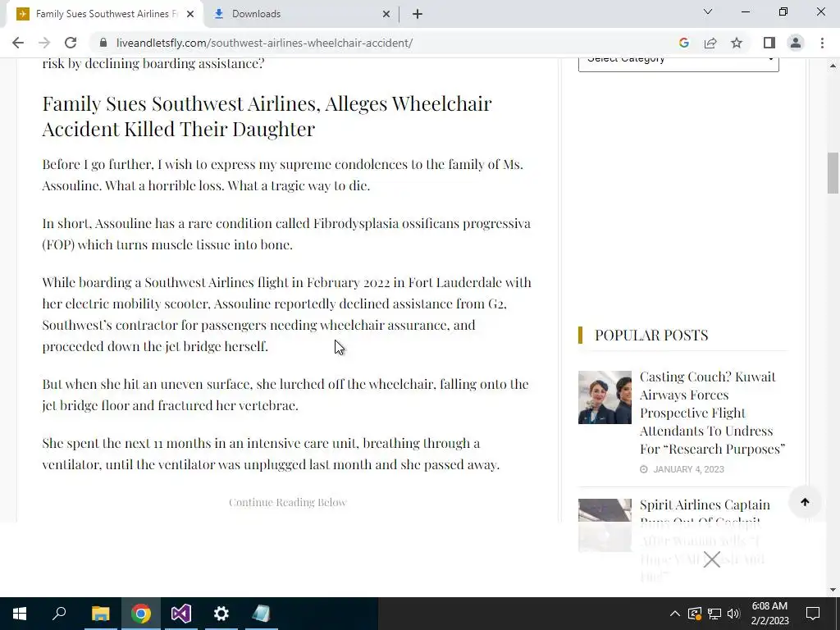Open the clock showing 6:08 AM

pyautogui.click(x=769, y=614)
